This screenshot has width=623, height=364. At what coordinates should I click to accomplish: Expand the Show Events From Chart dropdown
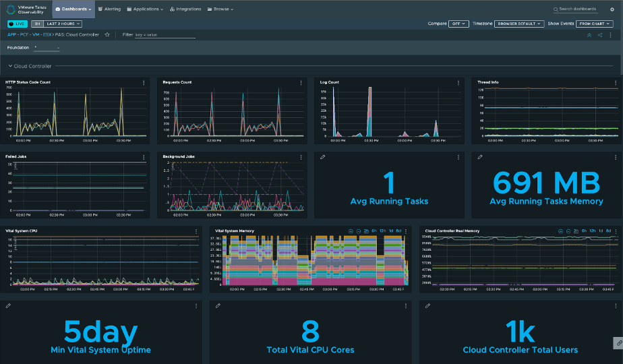595,24
